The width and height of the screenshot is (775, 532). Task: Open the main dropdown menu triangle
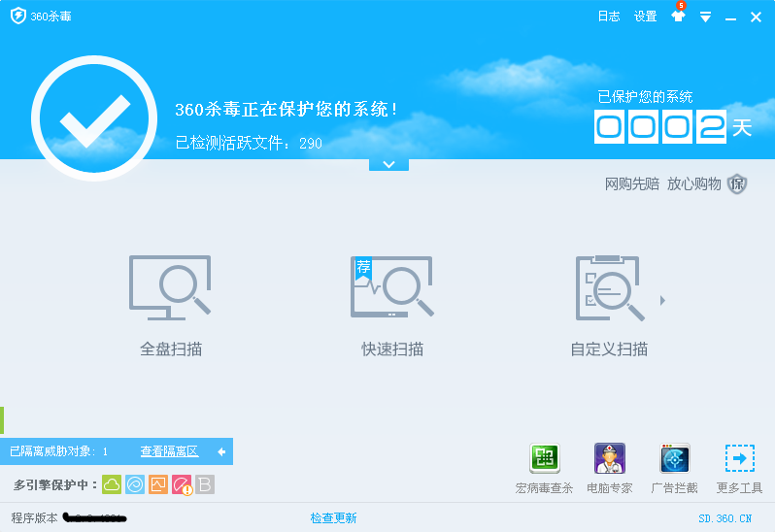[x=705, y=17]
